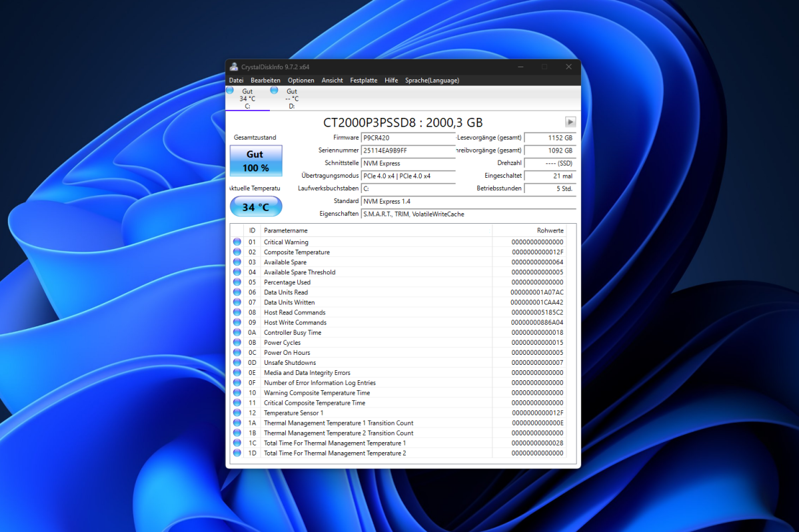This screenshot has width=799, height=532.
Task: Click the indicator beside Media and Data Integrity Errors
Action: click(x=237, y=372)
